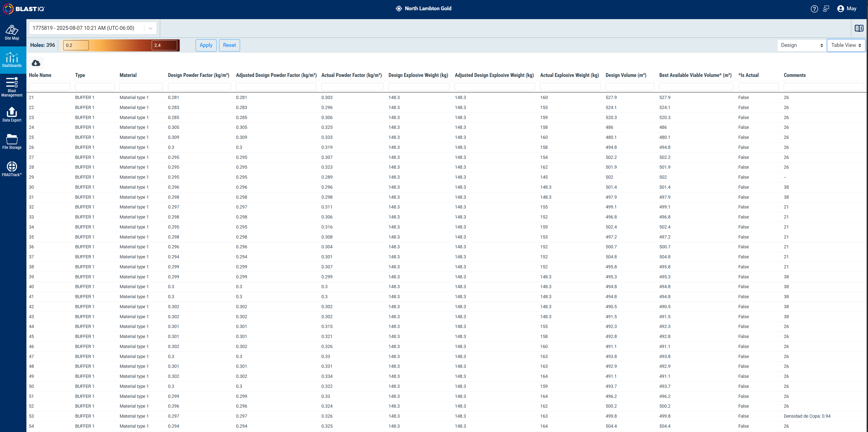Open the File Storage sidebar icon

click(x=12, y=142)
